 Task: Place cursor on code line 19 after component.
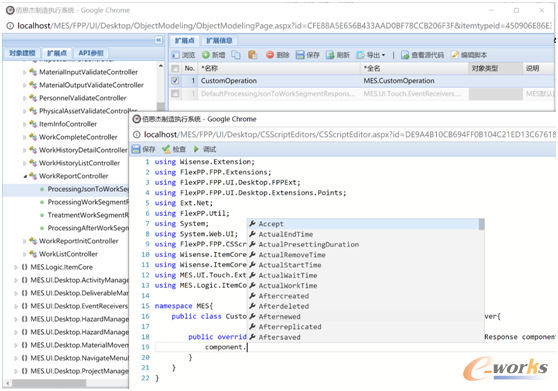coord(248,347)
